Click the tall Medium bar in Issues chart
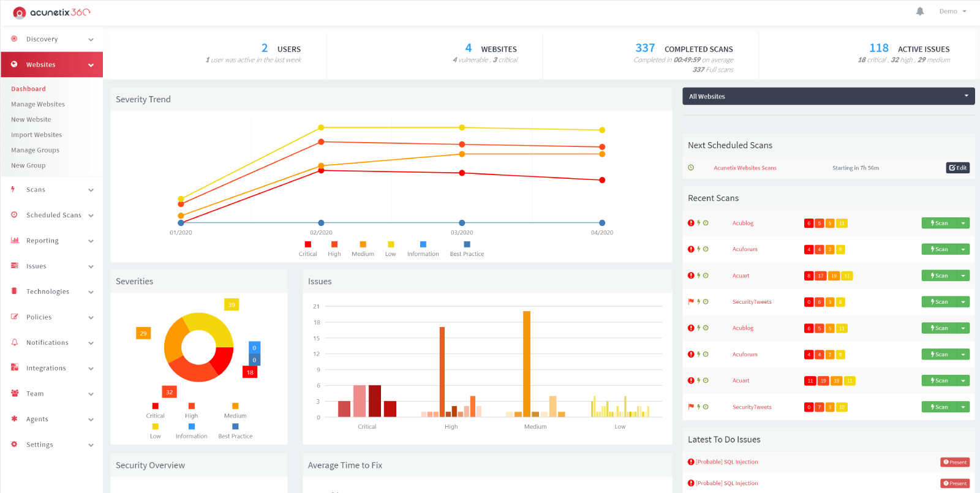The height and width of the screenshot is (493, 980). 527,364
